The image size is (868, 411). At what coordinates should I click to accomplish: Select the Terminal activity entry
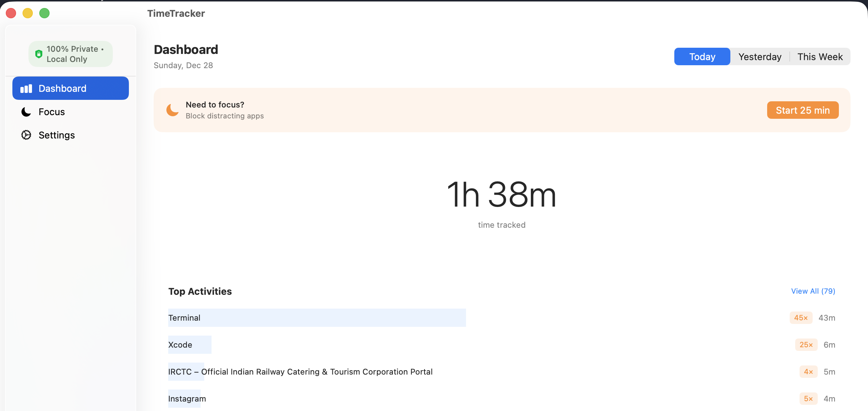click(184, 317)
